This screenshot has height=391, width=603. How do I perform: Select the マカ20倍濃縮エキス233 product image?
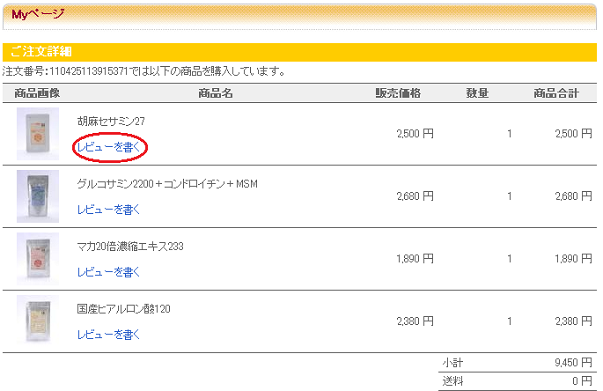(38, 258)
